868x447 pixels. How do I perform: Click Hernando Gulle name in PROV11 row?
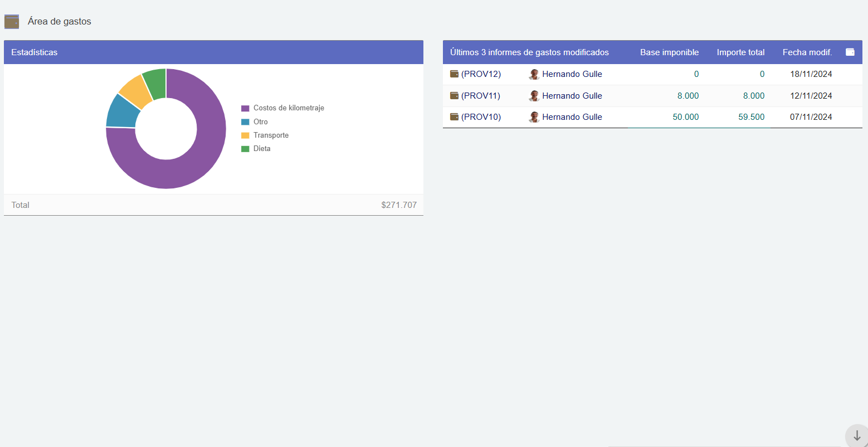[572, 96]
